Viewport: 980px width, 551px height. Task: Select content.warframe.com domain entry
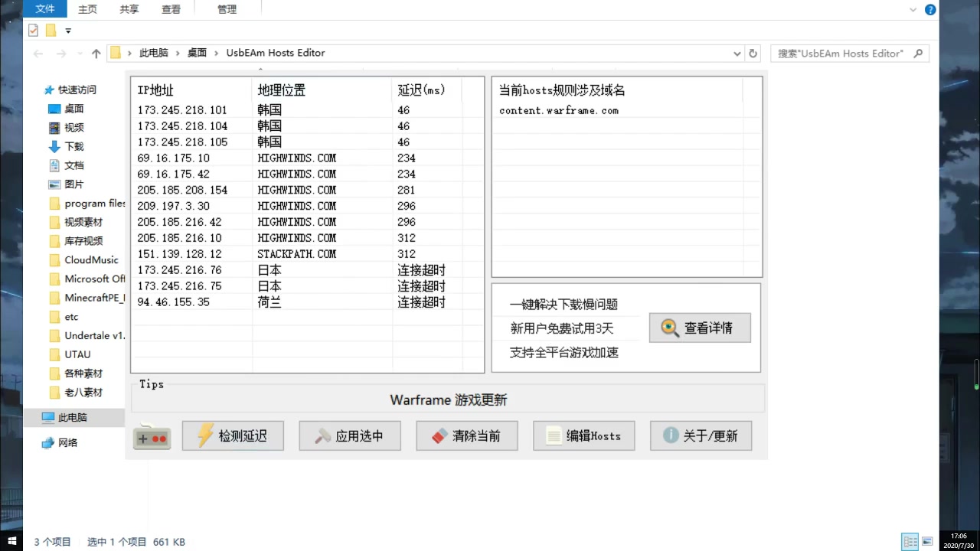coord(559,111)
